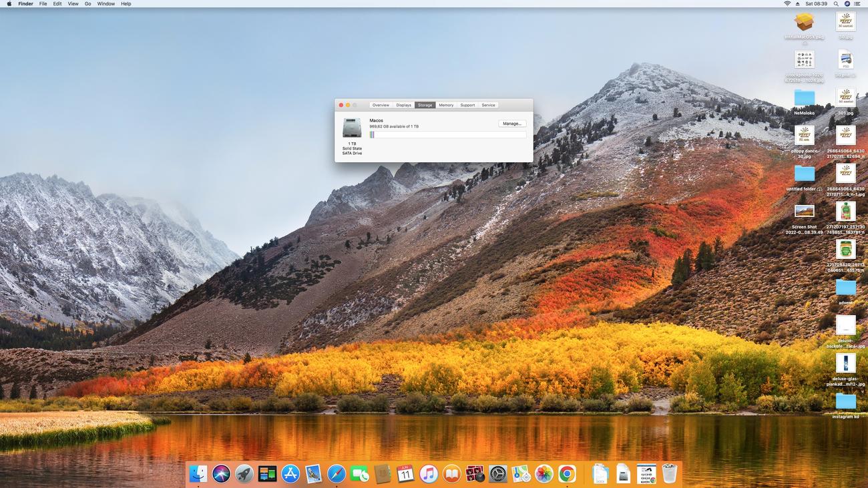The height and width of the screenshot is (488, 868).
Task: Select peppy dance-30.jpg on desktop
Action: pyautogui.click(x=804, y=134)
